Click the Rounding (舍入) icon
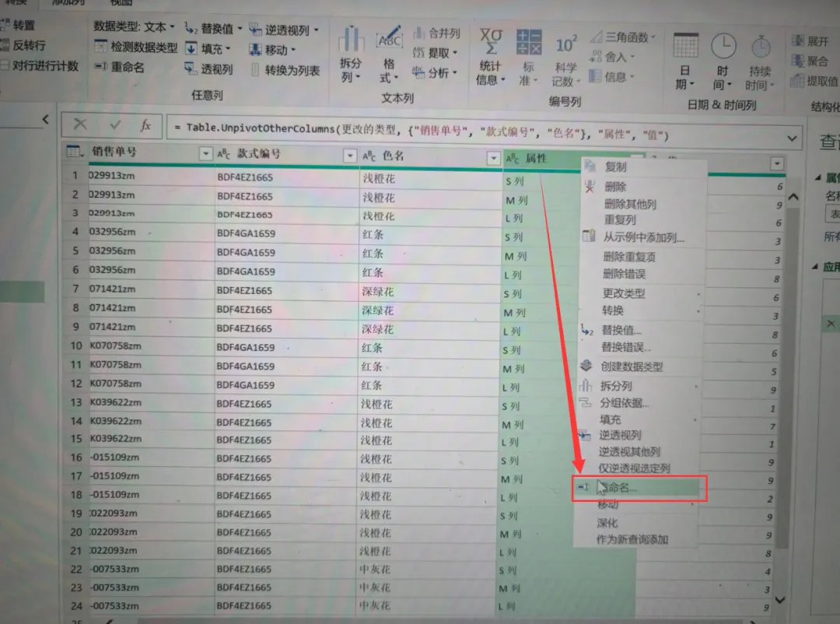This screenshot has width=840, height=624. 595,56
